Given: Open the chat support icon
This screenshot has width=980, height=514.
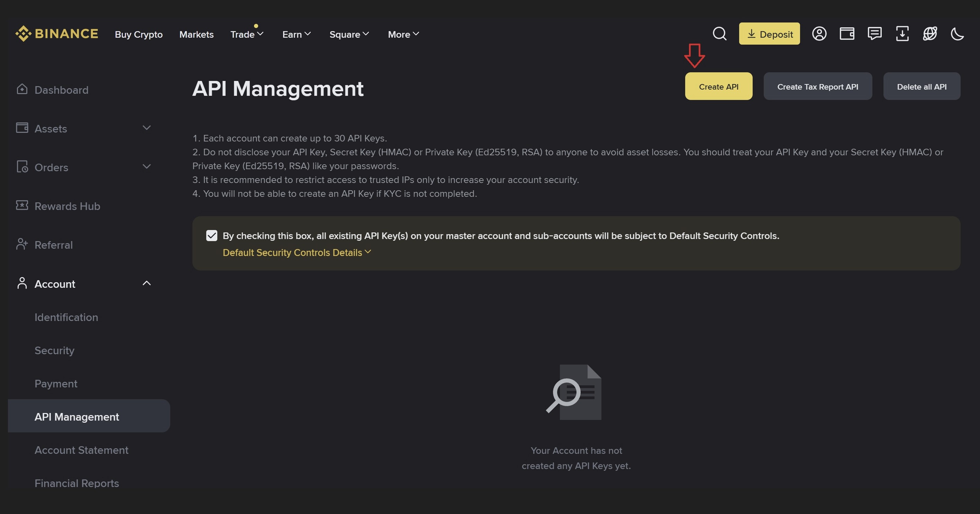Looking at the screenshot, I should (874, 34).
